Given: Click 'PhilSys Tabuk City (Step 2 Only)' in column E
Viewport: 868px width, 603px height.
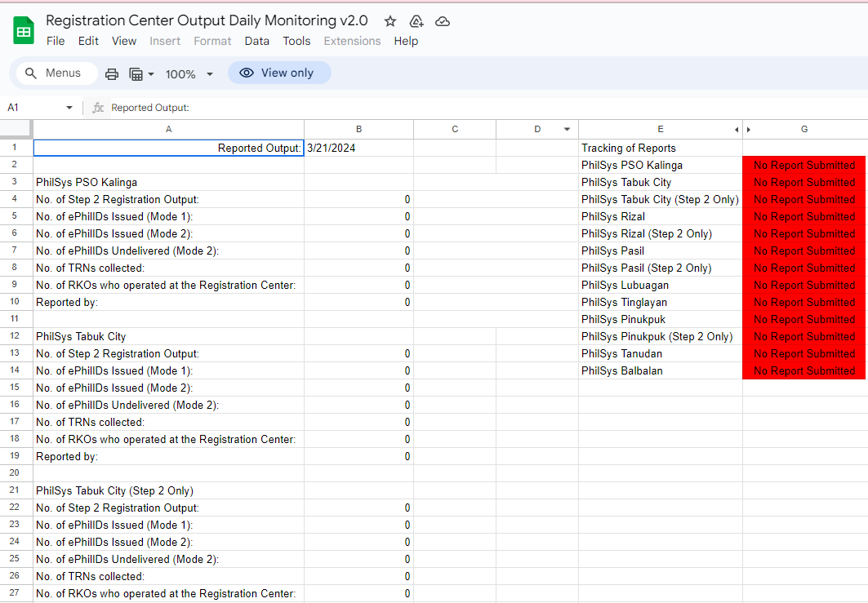Looking at the screenshot, I should click(661, 199).
